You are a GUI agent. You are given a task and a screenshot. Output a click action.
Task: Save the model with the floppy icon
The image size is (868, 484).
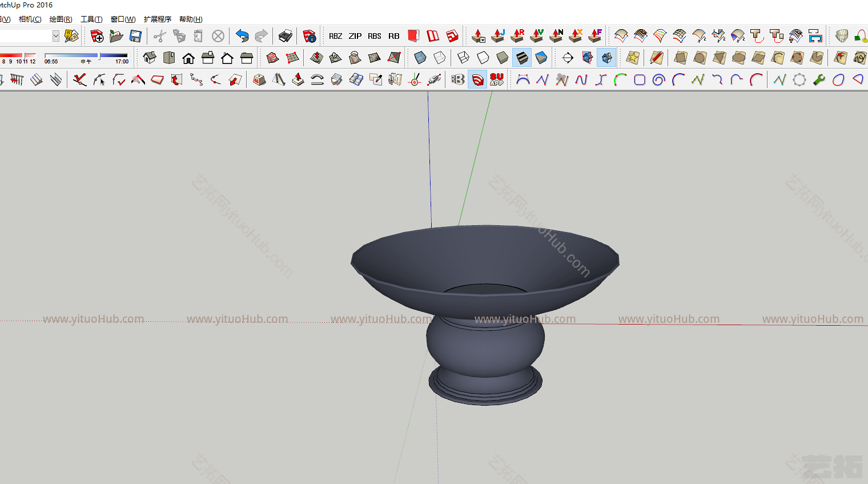(135, 36)
